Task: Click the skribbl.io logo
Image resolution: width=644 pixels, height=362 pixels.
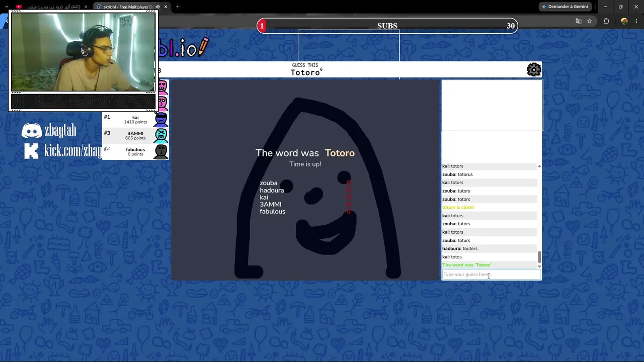Action: pyautogui.click(x=183, y=48)
